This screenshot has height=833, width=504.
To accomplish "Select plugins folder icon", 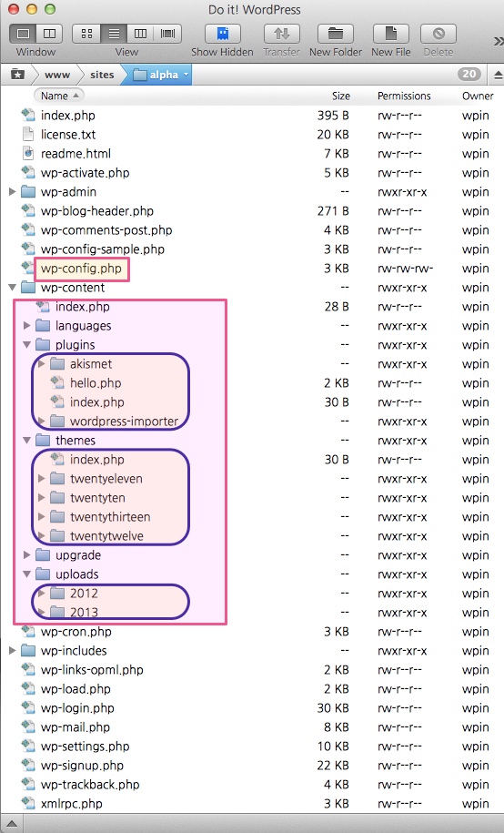I will [43, 345].
